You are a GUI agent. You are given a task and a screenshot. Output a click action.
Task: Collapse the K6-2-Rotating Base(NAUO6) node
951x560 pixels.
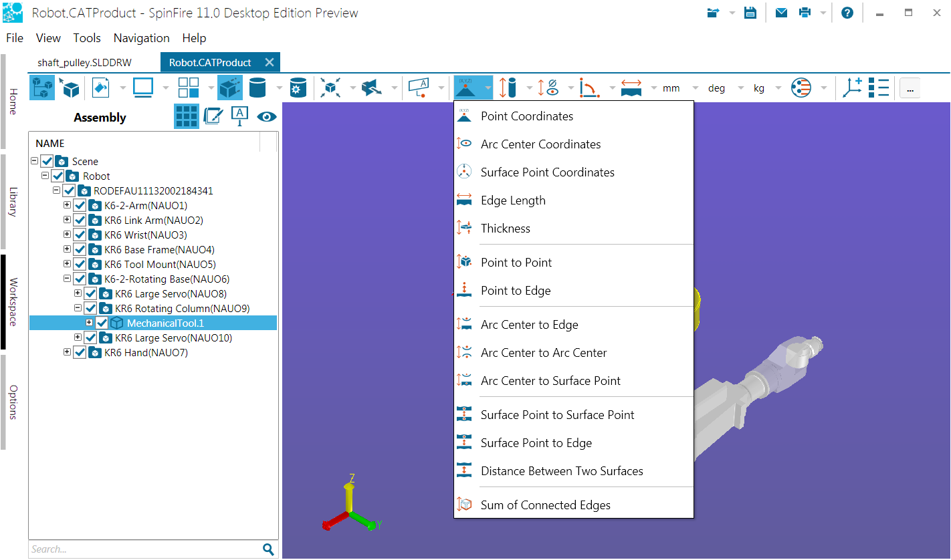click(67, 279)
